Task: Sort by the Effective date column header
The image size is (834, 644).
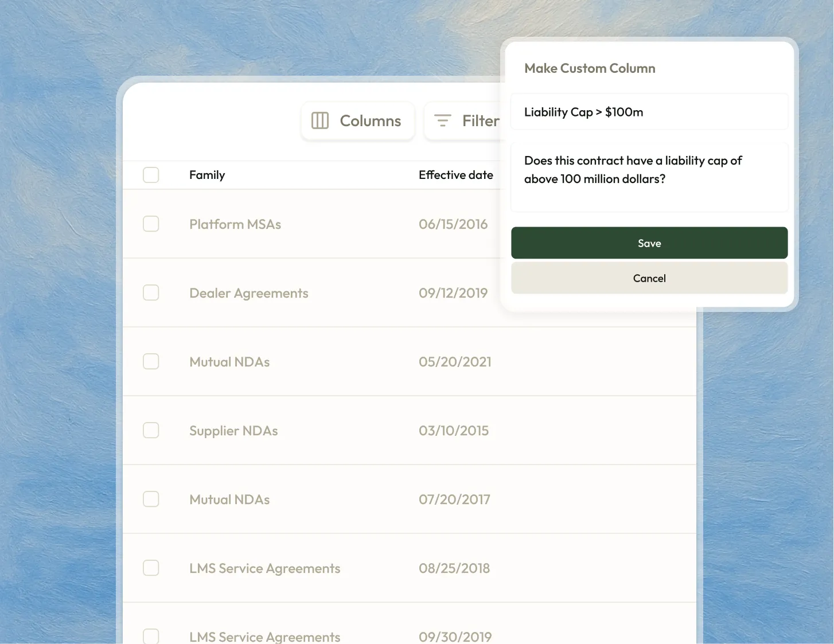Action: [455, 175]
